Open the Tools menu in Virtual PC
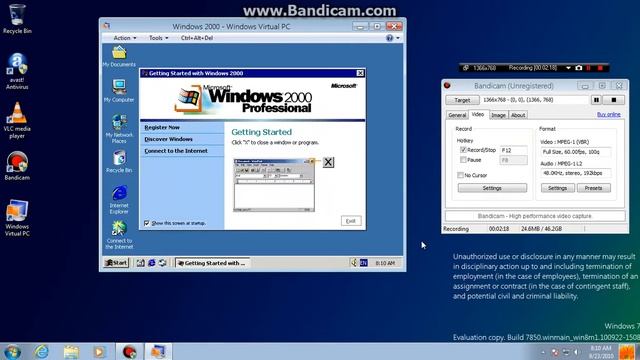The height and width of the screenshot is (360, 640). (x=158, y=38)
